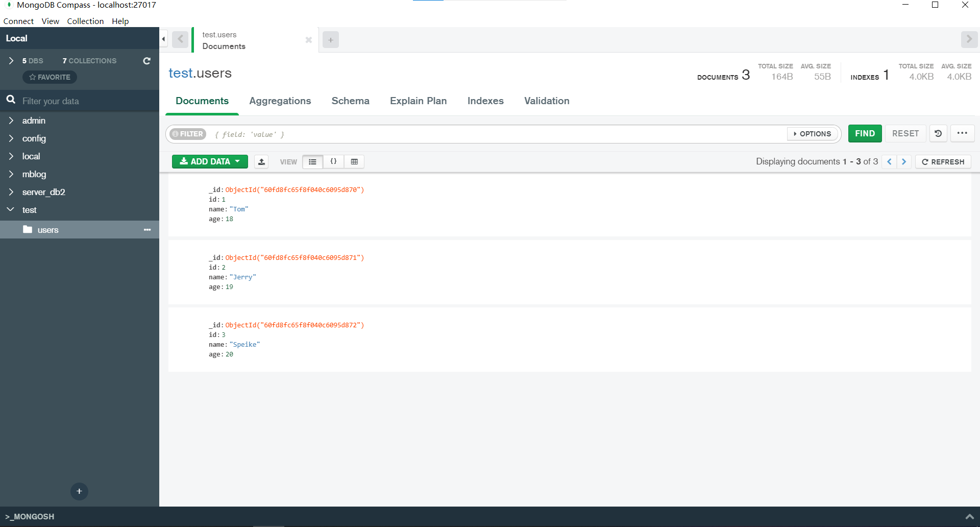Screen dimensions: 980x527
Task: Open the Connect menu
Action: pos(18,21)
